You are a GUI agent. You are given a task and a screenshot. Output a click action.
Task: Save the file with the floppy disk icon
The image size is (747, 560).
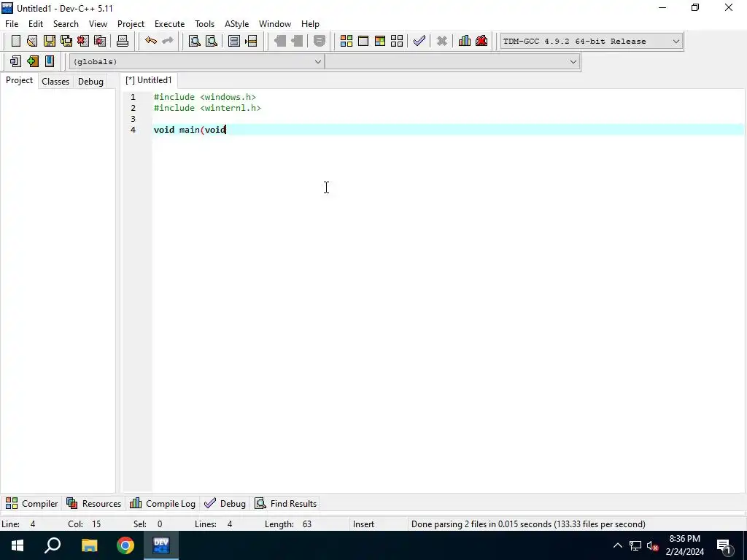(x=50, y=41)
